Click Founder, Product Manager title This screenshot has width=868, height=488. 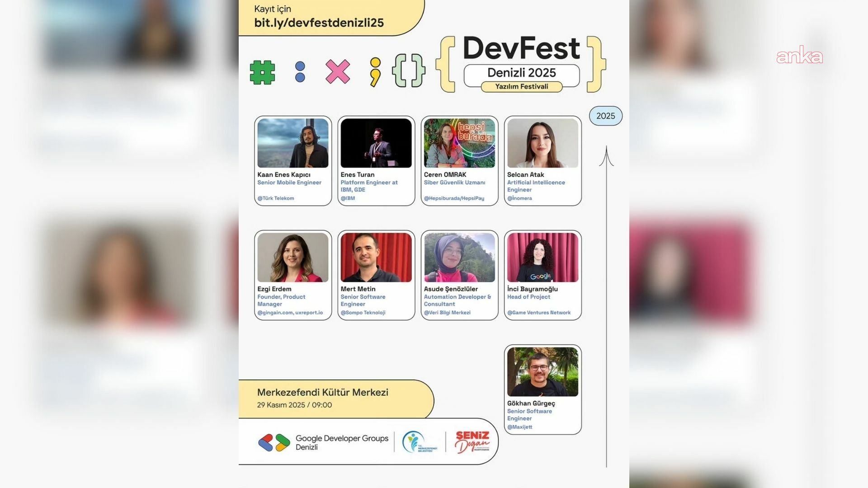pos(281,300)
